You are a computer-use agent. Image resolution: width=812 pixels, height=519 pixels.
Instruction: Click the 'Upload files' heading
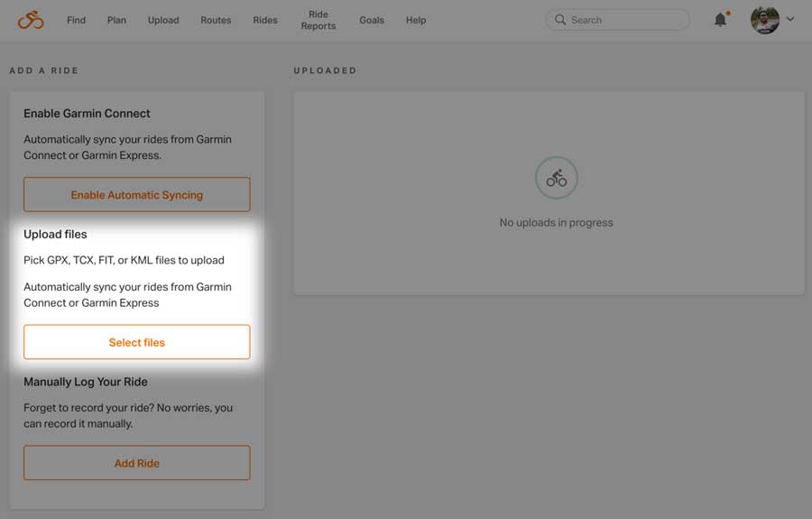pyautogui.click(x=55, y=234)
